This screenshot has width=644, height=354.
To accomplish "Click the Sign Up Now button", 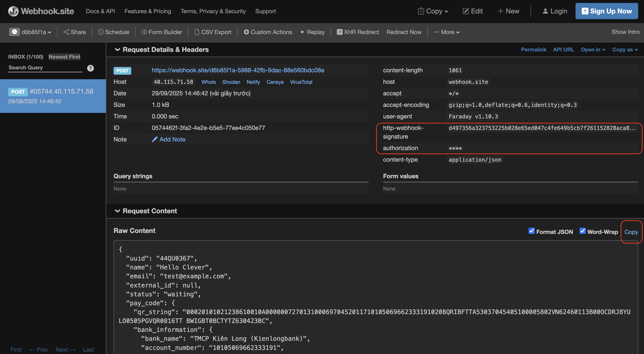I will click(607, 11).
